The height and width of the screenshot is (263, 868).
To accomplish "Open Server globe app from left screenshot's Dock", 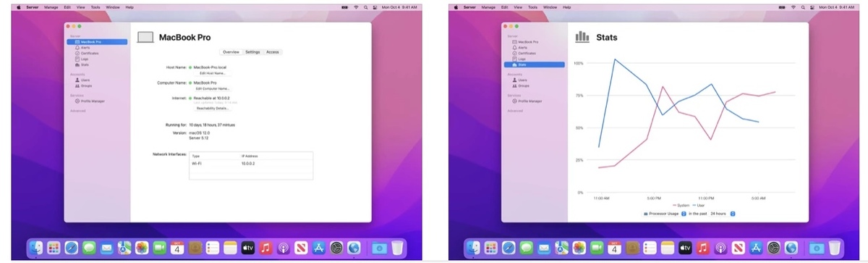I will click(354, 247).
